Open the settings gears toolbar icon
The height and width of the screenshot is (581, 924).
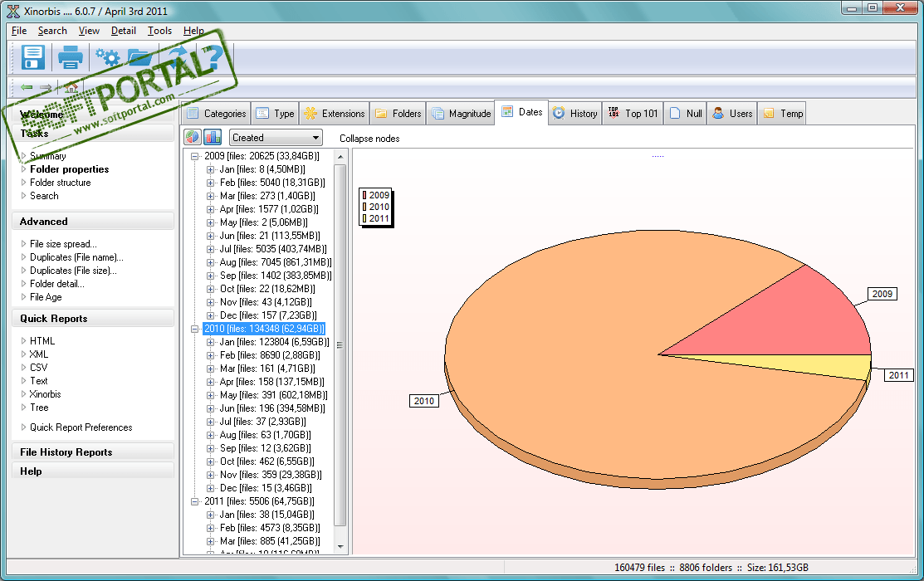[107, 57]
